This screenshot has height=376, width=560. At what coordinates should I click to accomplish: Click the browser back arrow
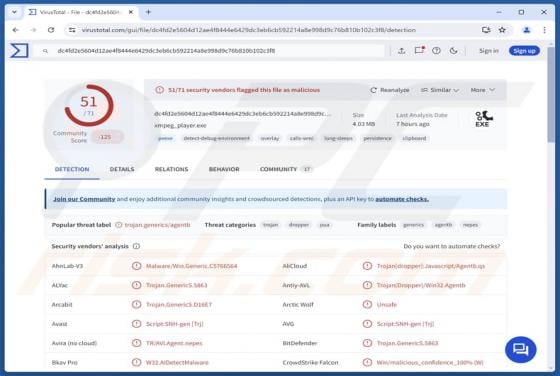point(16,30)
